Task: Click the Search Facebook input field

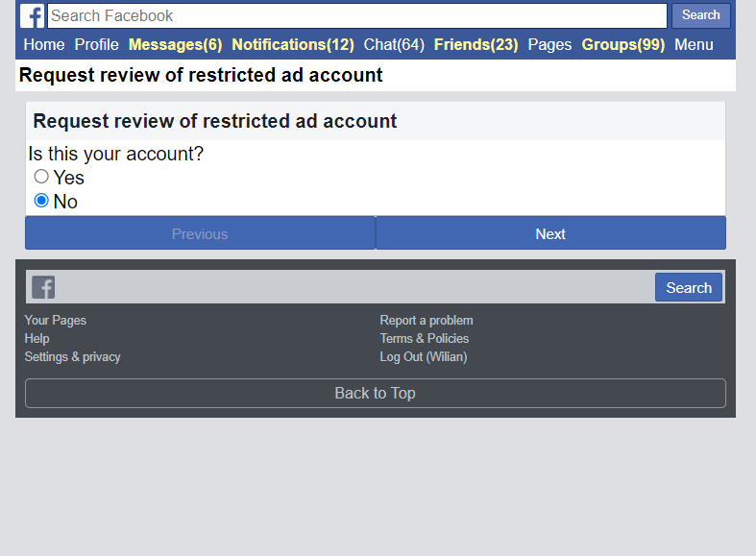Action: (356, 15)
